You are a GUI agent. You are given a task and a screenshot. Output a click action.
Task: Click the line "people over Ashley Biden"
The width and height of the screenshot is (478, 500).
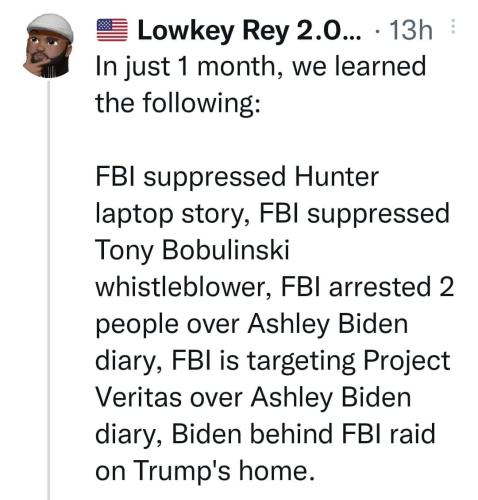pyautogui.click(x=252, y=325)
